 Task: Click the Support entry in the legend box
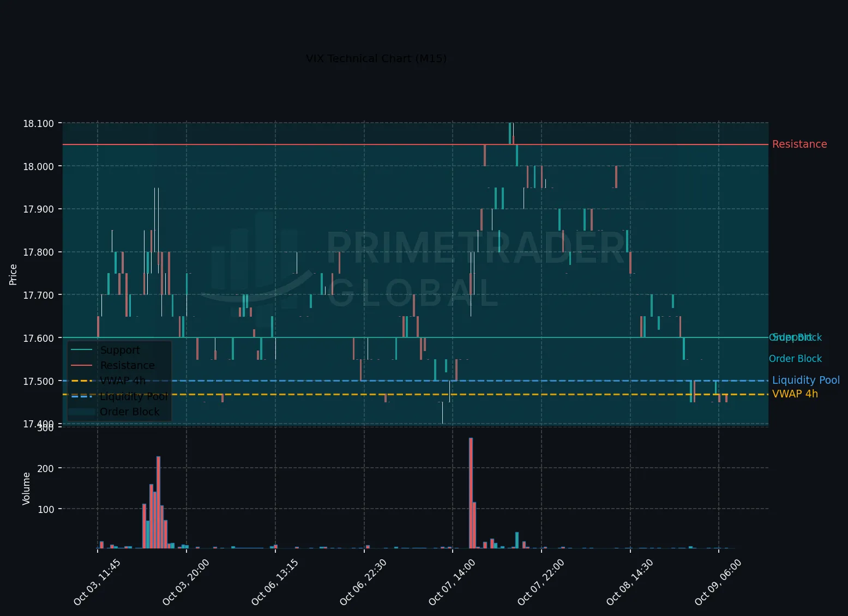(x=120, y=350)
